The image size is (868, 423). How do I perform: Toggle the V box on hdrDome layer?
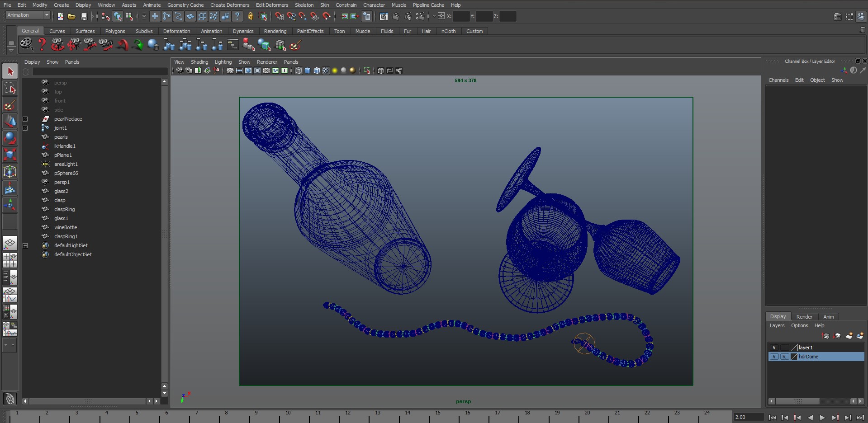(x=774, y=357)
